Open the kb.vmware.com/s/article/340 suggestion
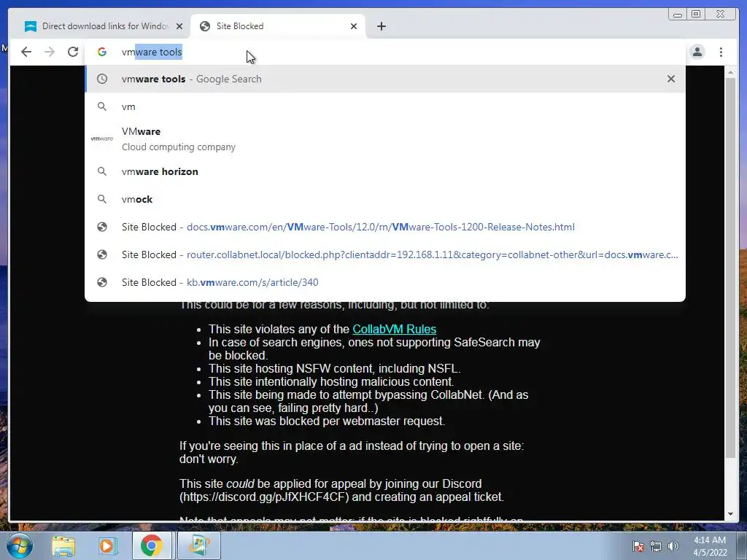The image size is (747, 560). (385, 282)
